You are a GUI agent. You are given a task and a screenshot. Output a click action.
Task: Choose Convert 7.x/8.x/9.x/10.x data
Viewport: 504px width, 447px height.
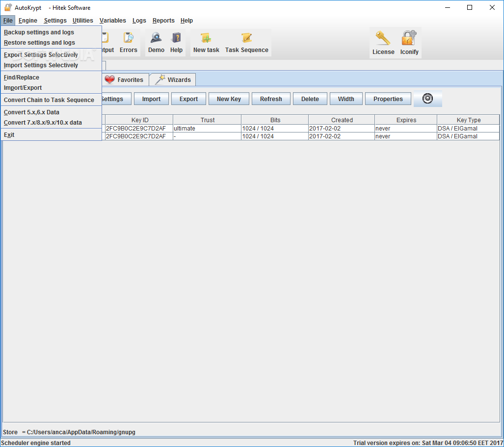[x=52, y=123]
